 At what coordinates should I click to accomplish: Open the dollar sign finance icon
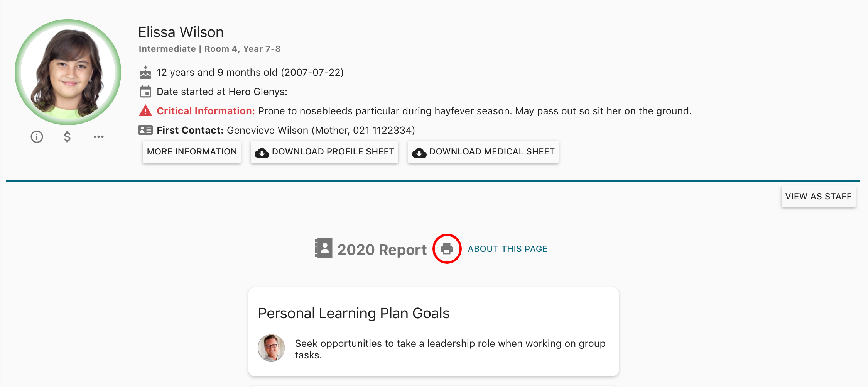click(x=67, y=137)
